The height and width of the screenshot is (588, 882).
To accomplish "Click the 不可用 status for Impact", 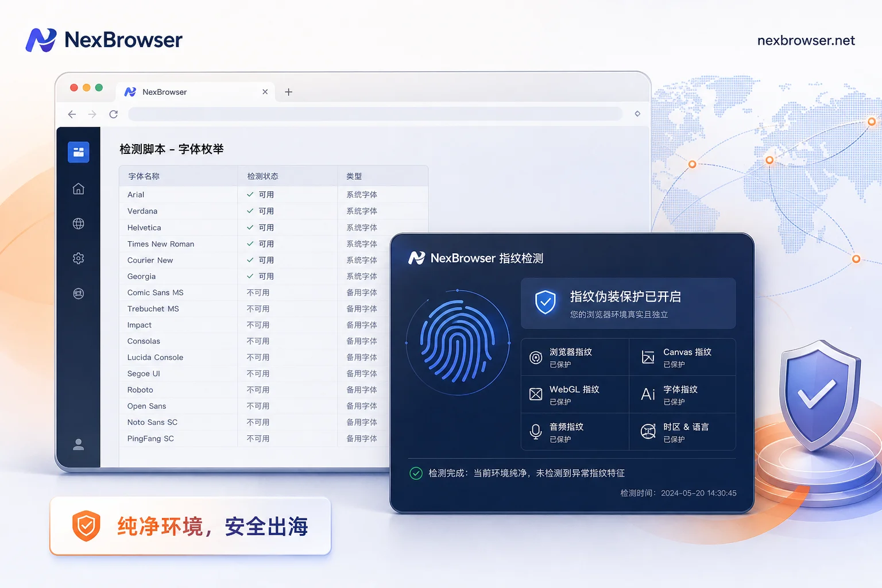I will pyautogui.click(x=258, y=325).
